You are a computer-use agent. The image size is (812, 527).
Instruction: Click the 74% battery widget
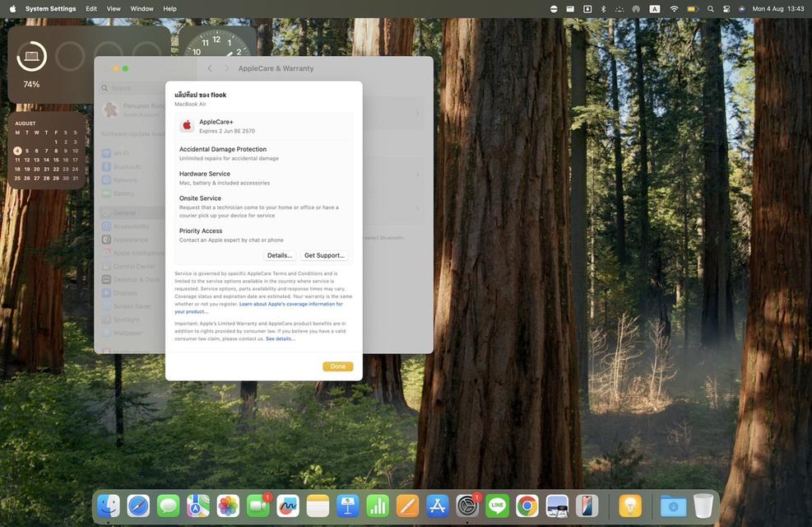(31, 64)
